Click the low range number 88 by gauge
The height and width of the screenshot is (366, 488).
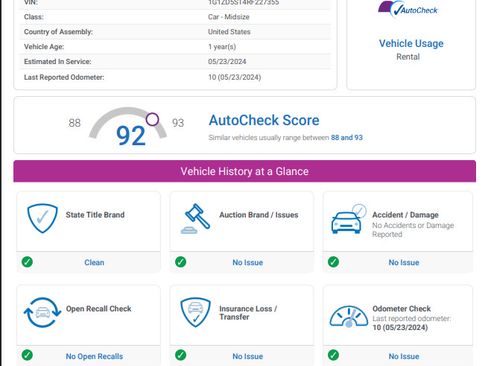[x=75, y=123]
